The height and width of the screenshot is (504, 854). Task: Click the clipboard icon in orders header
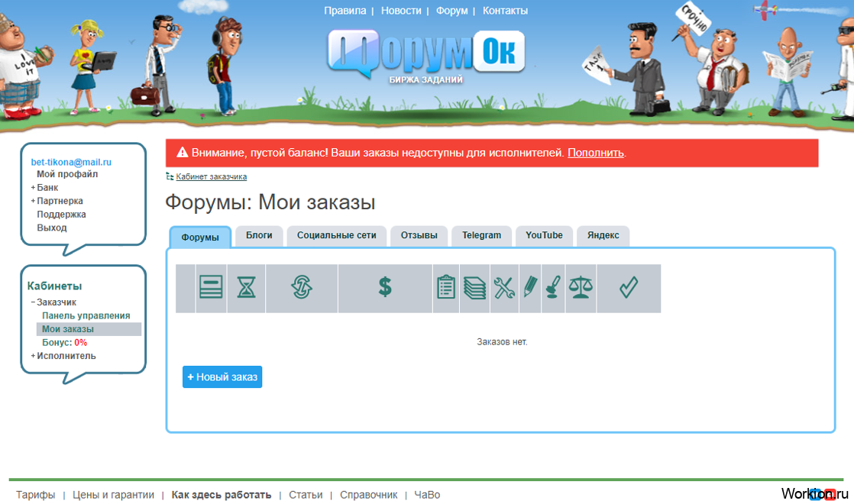pos(446,287)
